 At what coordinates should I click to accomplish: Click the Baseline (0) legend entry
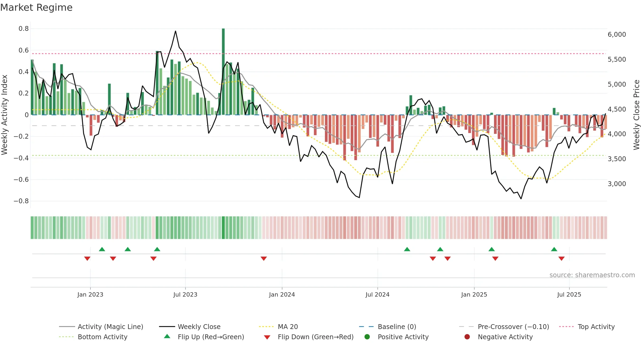click(x=388, y=327)
